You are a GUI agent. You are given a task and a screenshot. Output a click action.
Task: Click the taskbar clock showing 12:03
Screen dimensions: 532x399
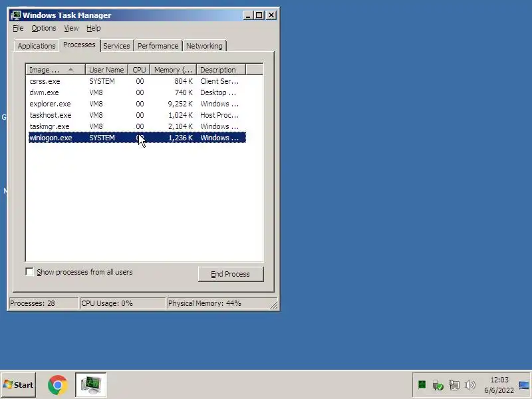499,385
